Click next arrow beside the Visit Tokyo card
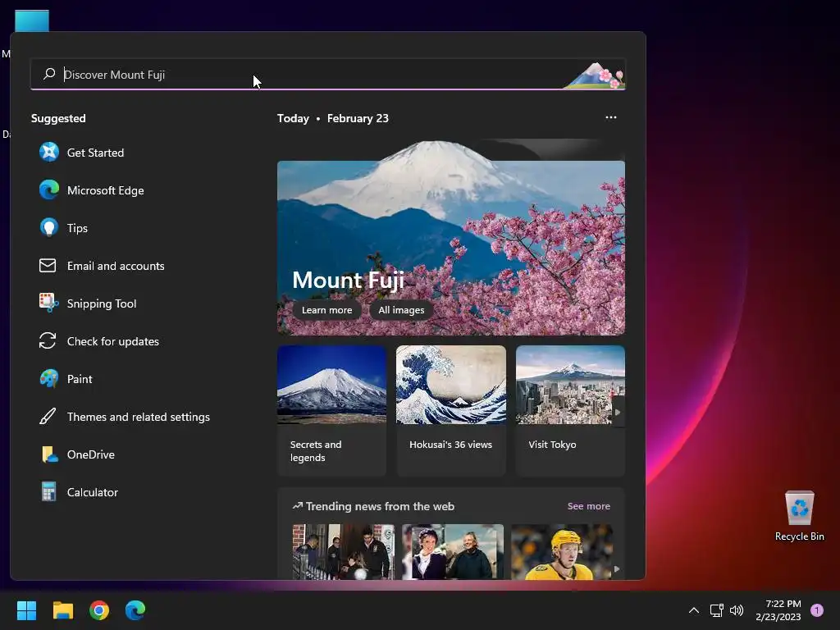 point(618,412)
